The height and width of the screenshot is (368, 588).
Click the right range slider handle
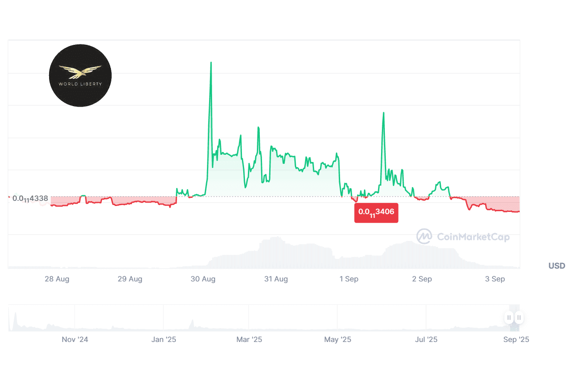point(519,318)
